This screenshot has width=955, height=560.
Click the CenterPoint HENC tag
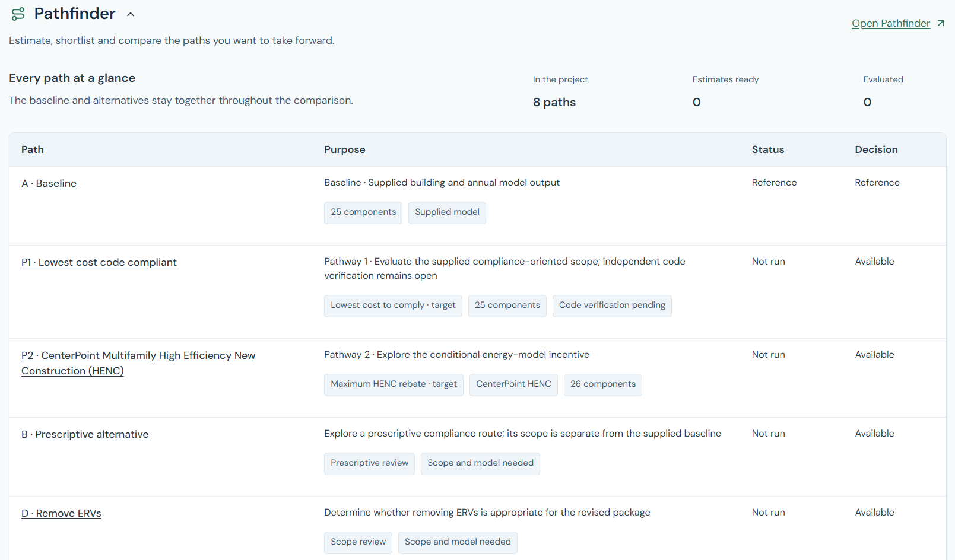(513, 384)
